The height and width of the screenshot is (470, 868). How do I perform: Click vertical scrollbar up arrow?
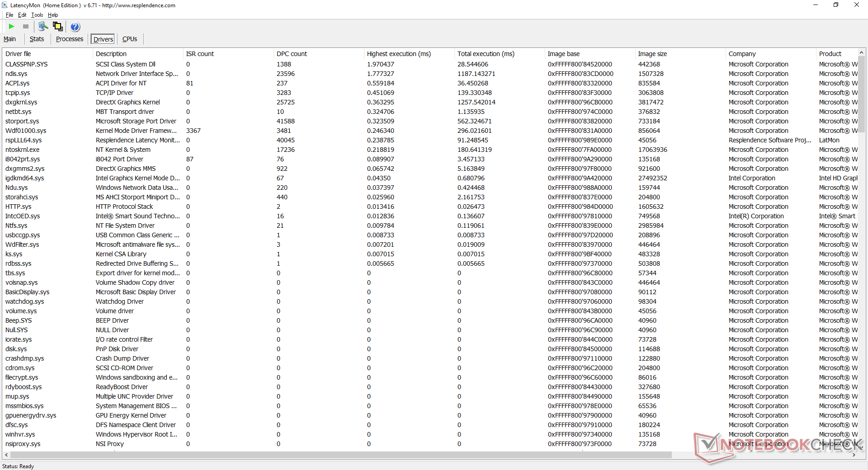pos(862,53)
